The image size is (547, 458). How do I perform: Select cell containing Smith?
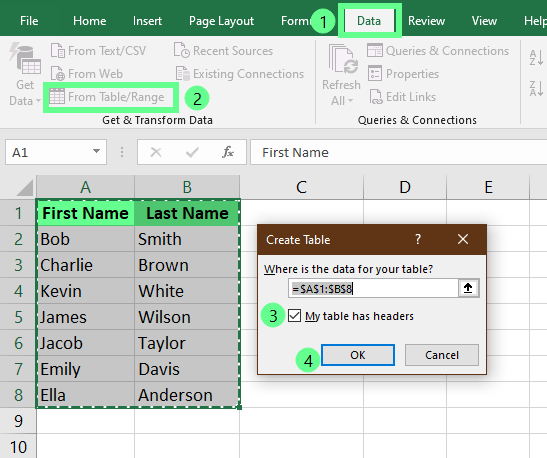tap(187, 239)
